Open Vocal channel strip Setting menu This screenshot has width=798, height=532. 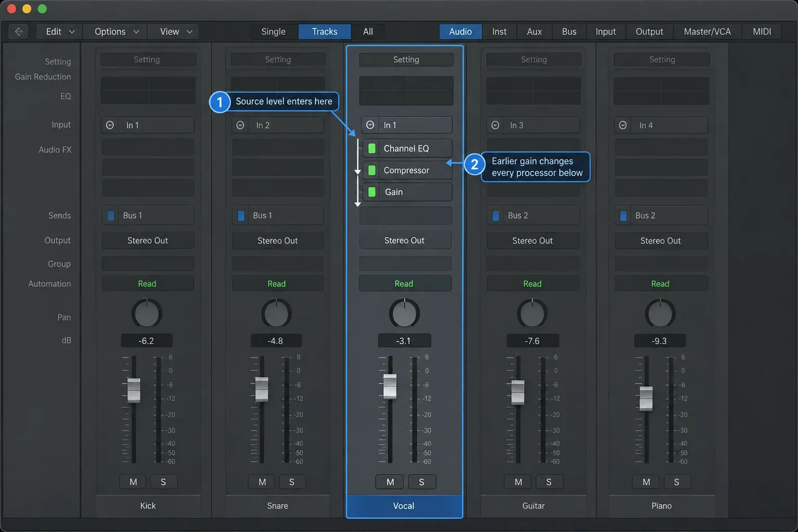tap(406, 60)
